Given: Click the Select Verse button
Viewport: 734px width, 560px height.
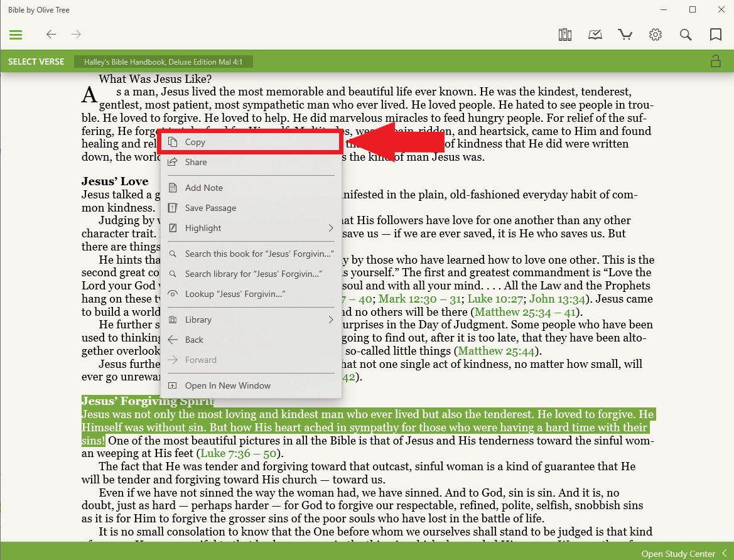Looking at the screenshot, I should [x=36, y=62].
